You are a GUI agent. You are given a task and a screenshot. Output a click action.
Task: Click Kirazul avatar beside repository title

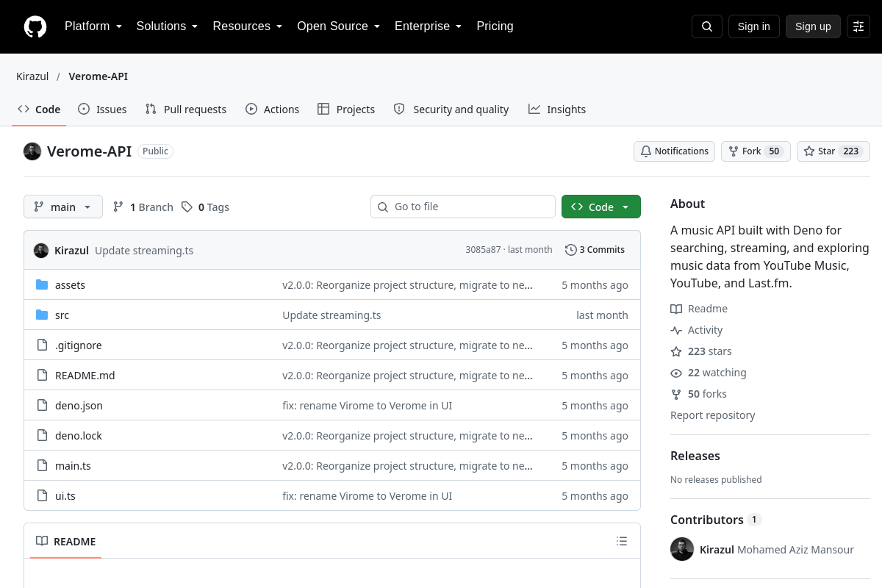click(x=32, y=151)
